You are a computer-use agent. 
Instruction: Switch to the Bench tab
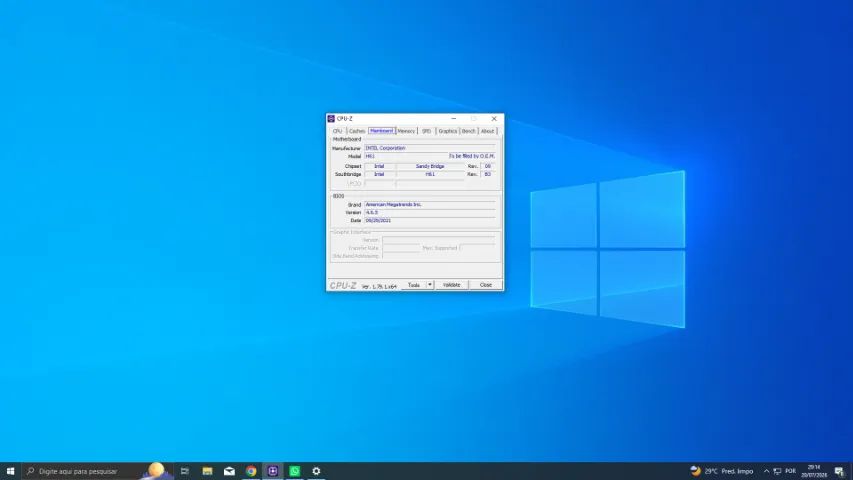tap(468, 131)
